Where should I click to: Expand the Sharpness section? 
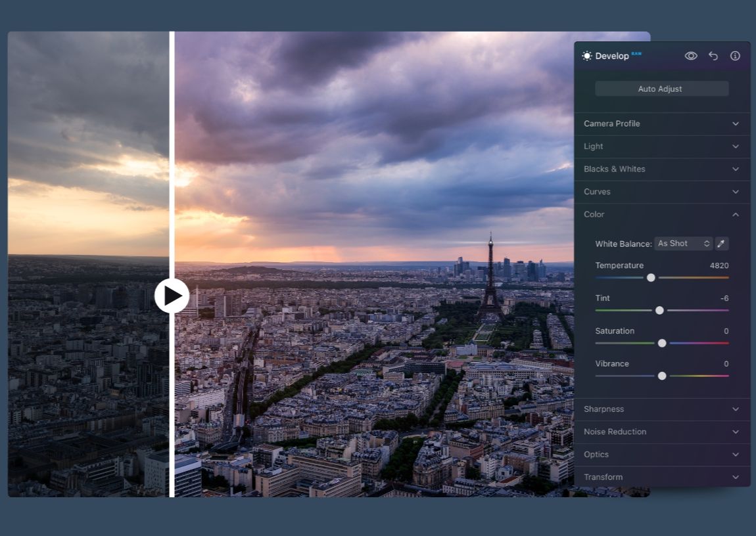tap(662, 409)
